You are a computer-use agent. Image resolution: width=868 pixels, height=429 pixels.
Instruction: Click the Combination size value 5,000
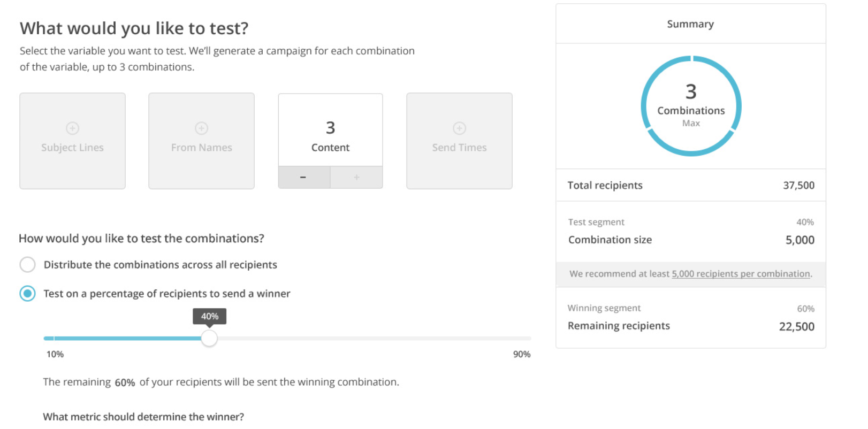[x=800, y=240]
